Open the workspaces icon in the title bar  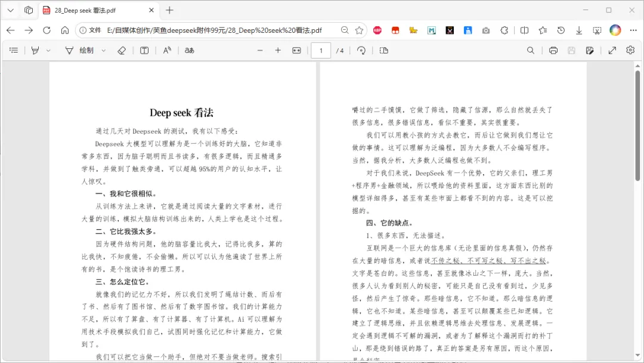(29, 10)
